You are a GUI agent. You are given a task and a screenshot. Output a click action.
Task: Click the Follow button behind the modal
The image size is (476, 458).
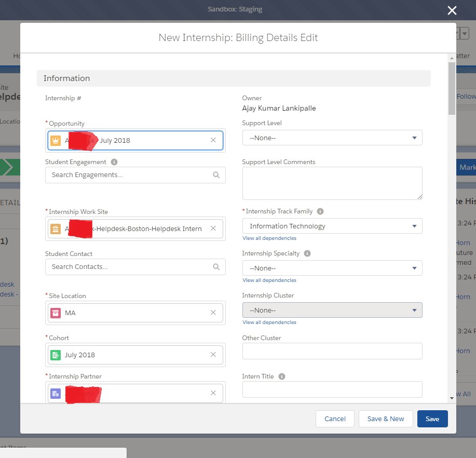[x=466, y=96]
